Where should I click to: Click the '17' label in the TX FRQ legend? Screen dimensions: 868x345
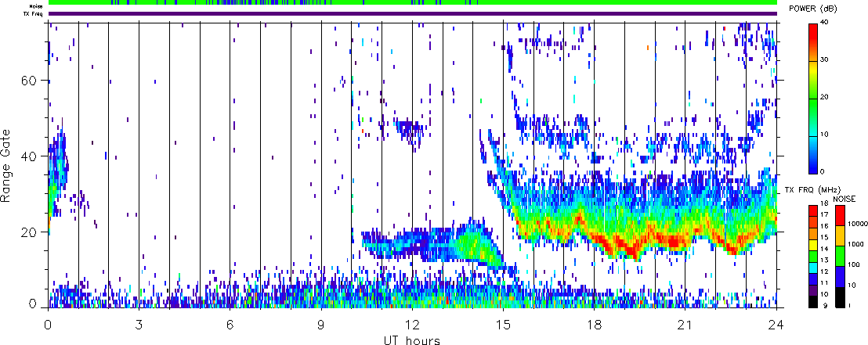(824, 214)
